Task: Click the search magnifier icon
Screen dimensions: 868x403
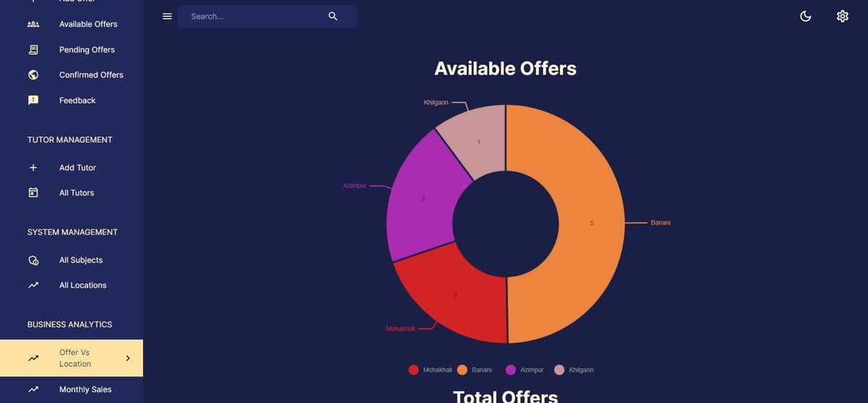Action: pos(333,16)
